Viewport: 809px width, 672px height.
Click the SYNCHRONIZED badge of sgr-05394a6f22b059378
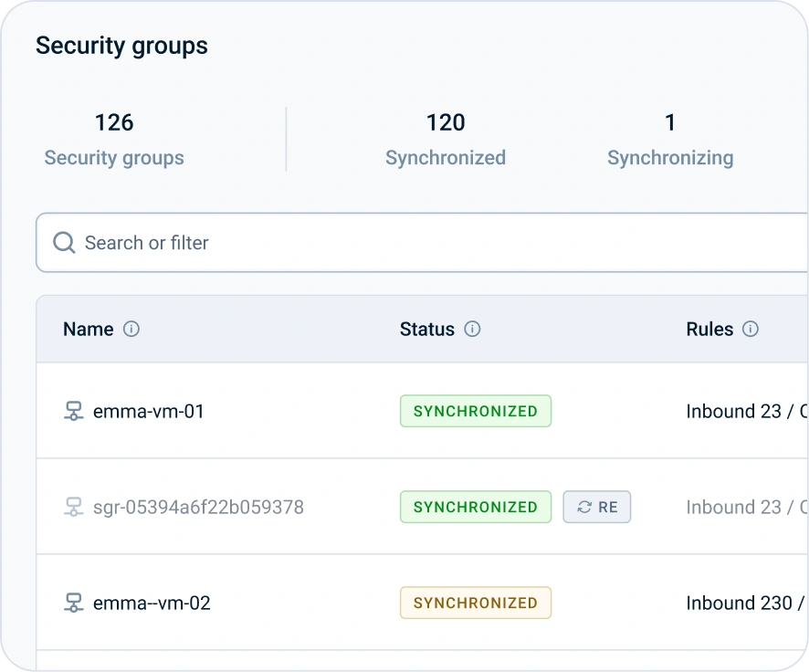coord(476,507)
